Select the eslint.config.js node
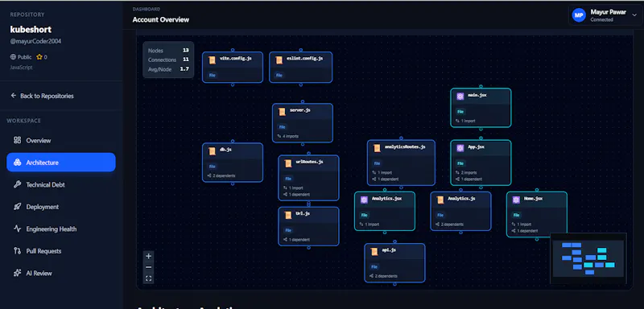The image size is (644, 309). coord(300,68)
